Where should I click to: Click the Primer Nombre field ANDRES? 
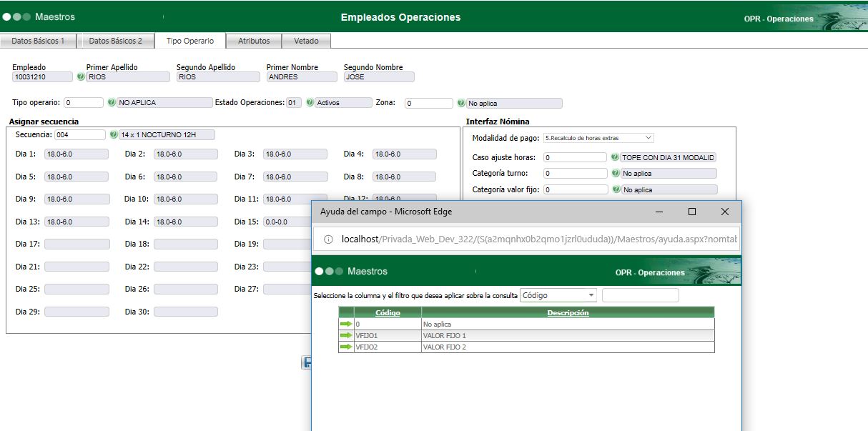tap(301, 76)
